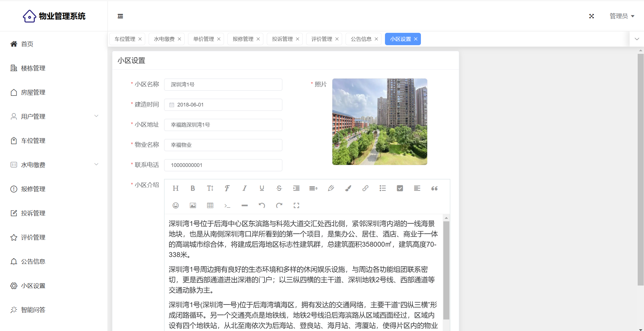Insert an emoji with the smiley icon
This screenshot has height=331, width=644.
pos(176,206)
